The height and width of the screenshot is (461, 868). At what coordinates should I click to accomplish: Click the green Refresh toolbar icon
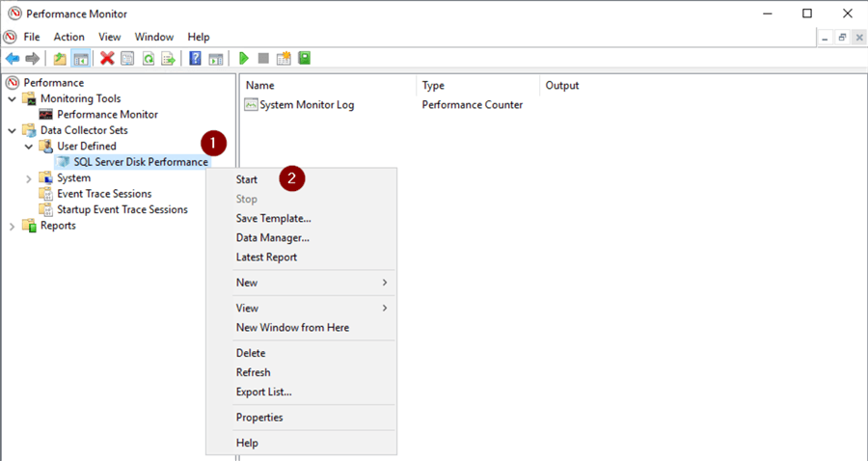(149, 58)
